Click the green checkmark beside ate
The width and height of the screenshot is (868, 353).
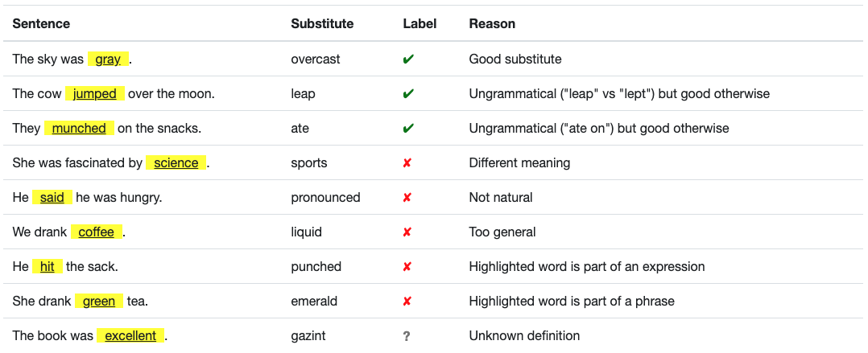(x=408, y=129)
